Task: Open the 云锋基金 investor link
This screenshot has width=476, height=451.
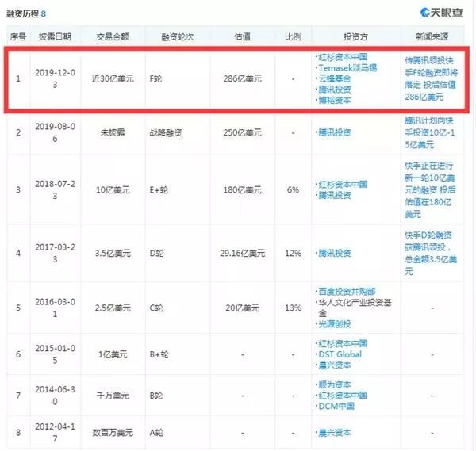Action: point(335,78)
